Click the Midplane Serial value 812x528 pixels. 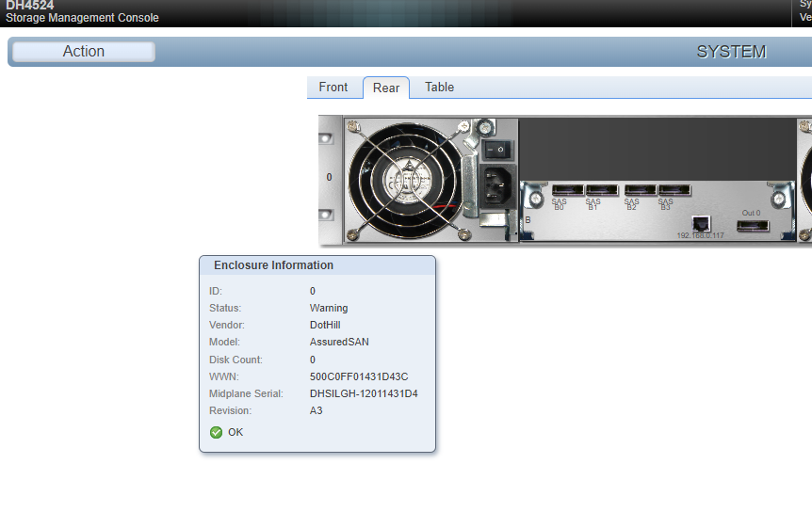point(364,393)
